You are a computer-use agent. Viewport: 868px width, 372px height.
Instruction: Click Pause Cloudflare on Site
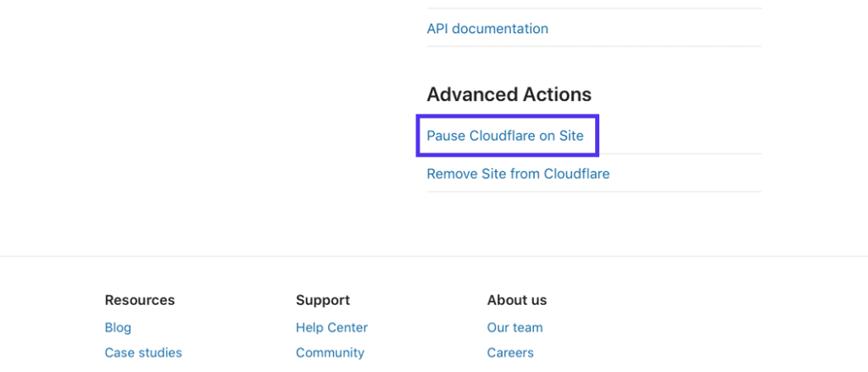click(505, 136)
